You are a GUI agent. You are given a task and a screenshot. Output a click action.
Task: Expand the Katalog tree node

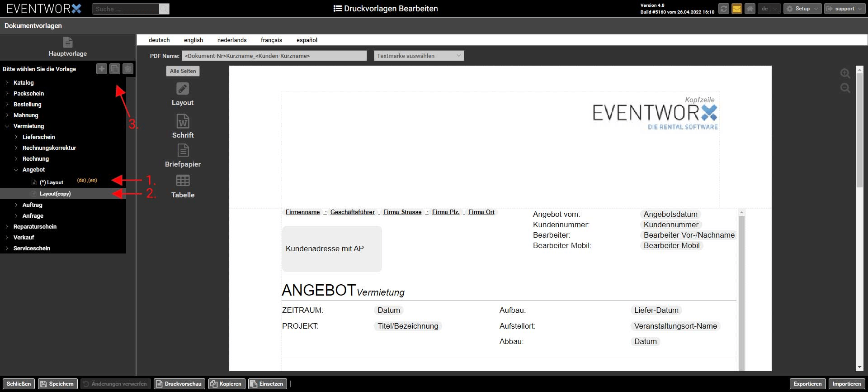coord(7,83)
